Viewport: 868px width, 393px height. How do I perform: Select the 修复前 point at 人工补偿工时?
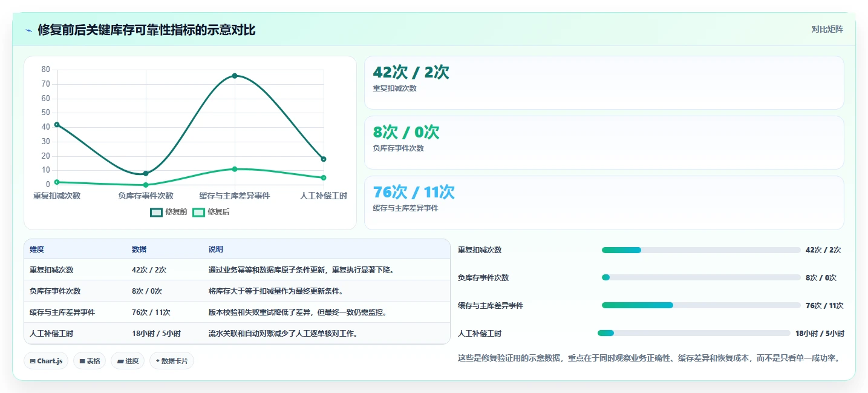324,159
